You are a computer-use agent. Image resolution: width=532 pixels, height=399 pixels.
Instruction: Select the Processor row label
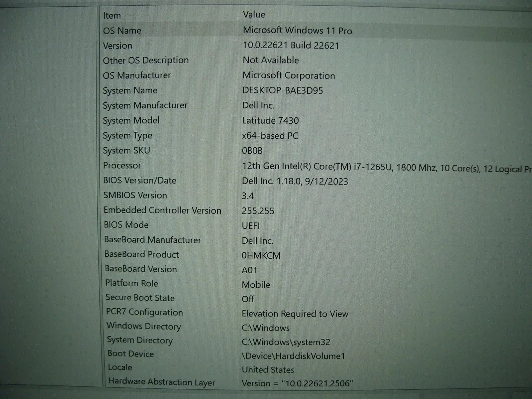(122, 165)
